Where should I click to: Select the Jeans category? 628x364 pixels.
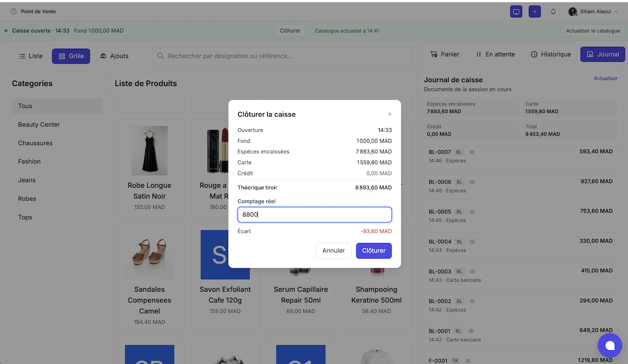tap(57, 180)
